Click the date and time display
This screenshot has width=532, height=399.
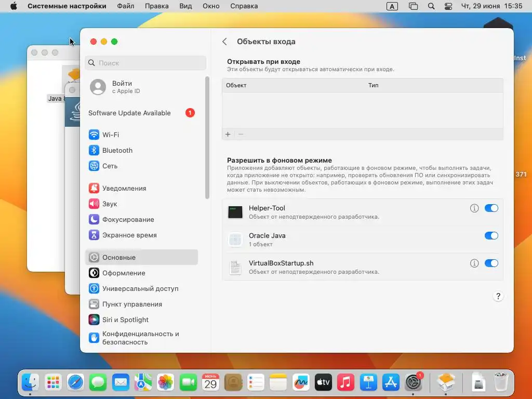pos(491,6)
